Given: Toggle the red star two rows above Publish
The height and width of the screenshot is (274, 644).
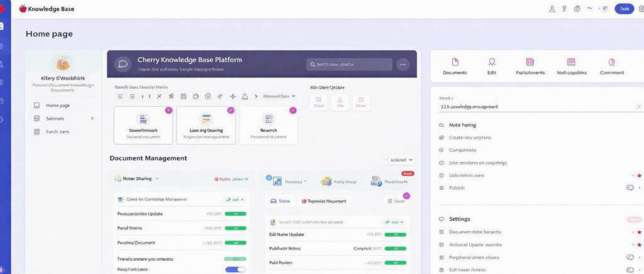Looking at the screenshot, I should pyautogui.click(x=639, y=175).
